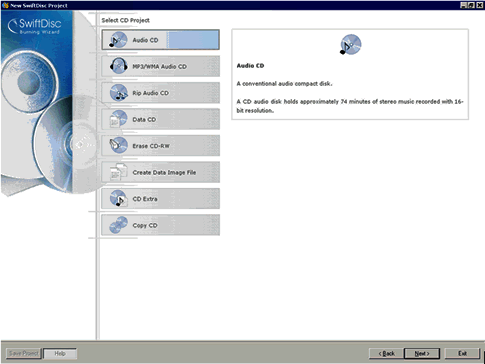Viewport: 485px width, 364px height.
Task: Choose Create Data Image File label
Action: coord(164,172)
